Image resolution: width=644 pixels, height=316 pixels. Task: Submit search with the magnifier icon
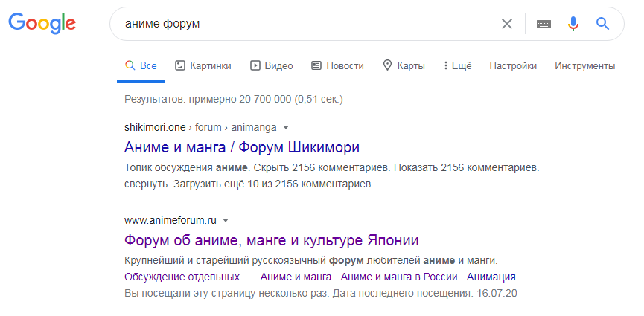click(x=602, y=24)
